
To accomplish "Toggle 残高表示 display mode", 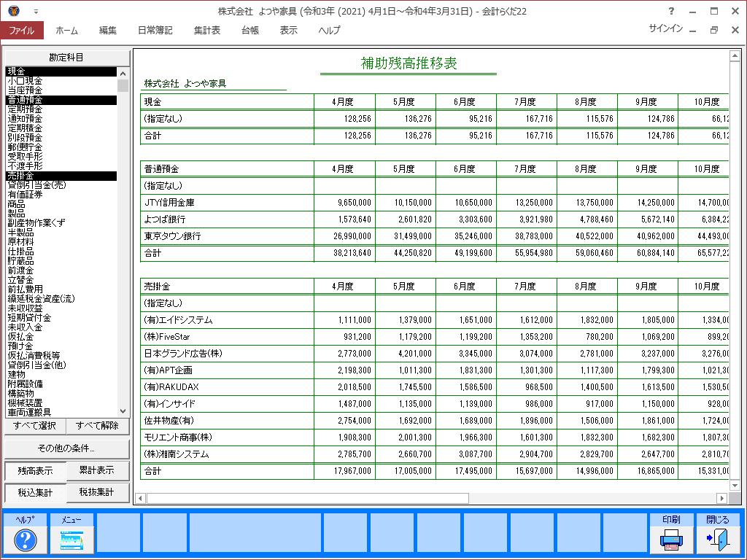I will click(x=35, y=471).
